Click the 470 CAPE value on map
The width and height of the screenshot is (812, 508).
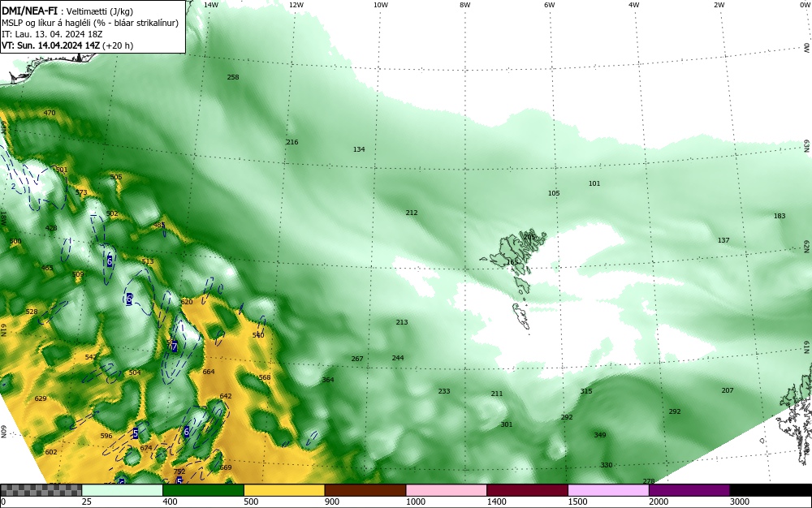50,113
